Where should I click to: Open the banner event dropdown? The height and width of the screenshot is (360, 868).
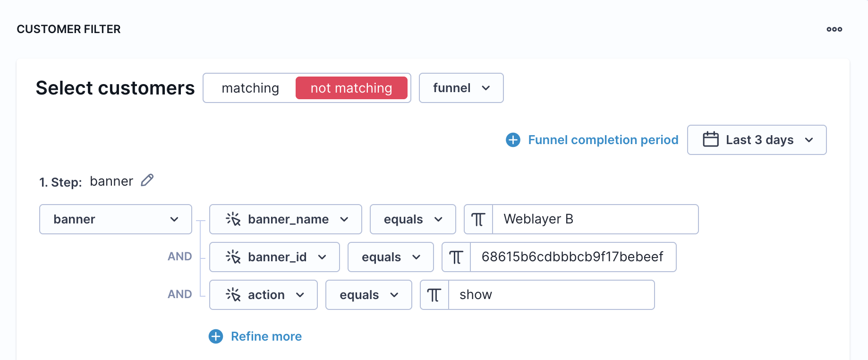[116, 219]
